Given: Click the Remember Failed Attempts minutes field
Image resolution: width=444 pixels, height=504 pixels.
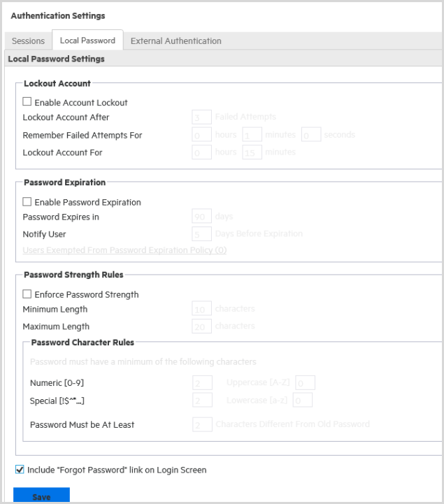Looking at the screenshot, I should pos(252,135).
